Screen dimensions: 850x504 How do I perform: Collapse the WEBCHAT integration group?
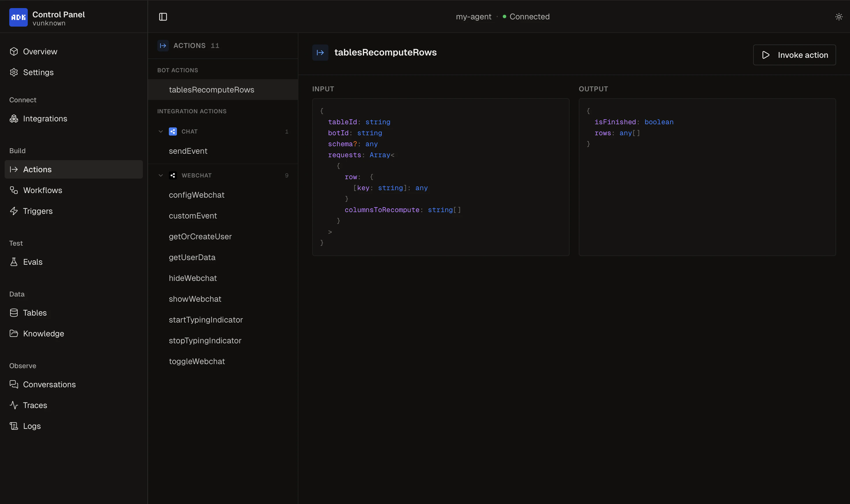tap(161, 175)
